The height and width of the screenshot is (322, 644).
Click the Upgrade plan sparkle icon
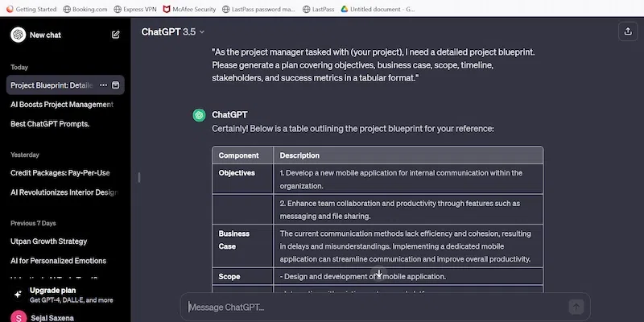[18, 295]
